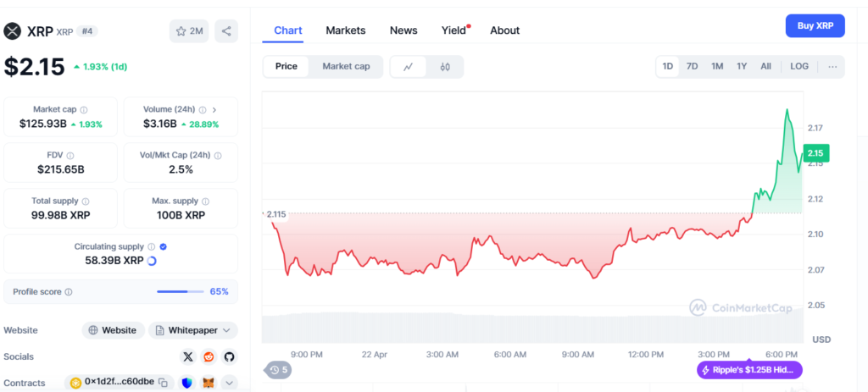Click contract address 0x1d2f...c60dbe
This screenshot has height=392, width=868.
pos(119,382)
